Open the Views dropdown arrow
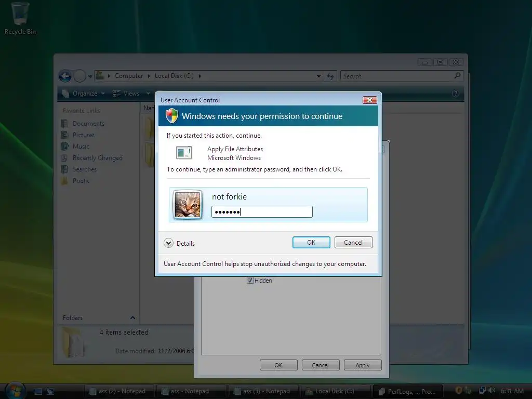The width and height of the screenshot is (532, 399). tap(148, 94)
